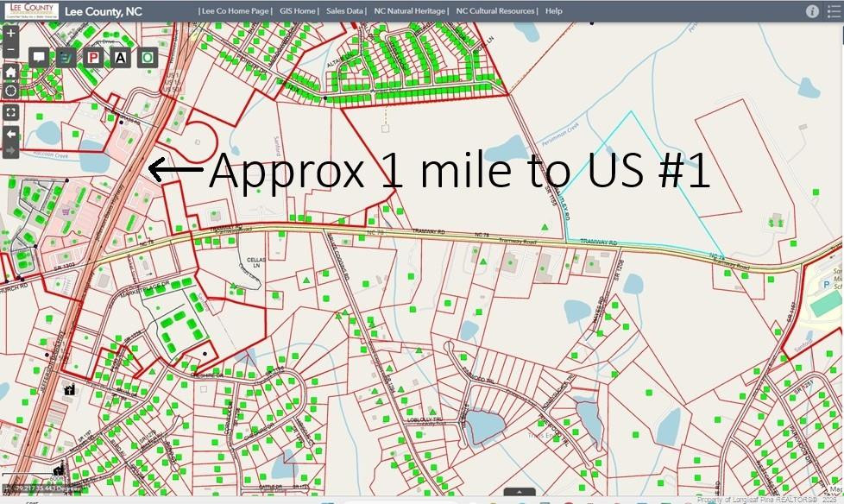
Task: Go to the next map extent
Action: tap(10, 151)
